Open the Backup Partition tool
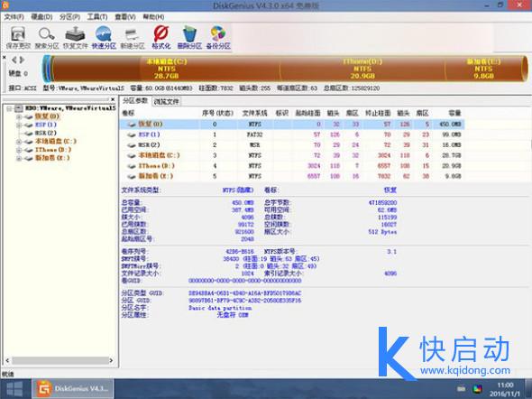 pyautogui.click(x=218, y=38)
